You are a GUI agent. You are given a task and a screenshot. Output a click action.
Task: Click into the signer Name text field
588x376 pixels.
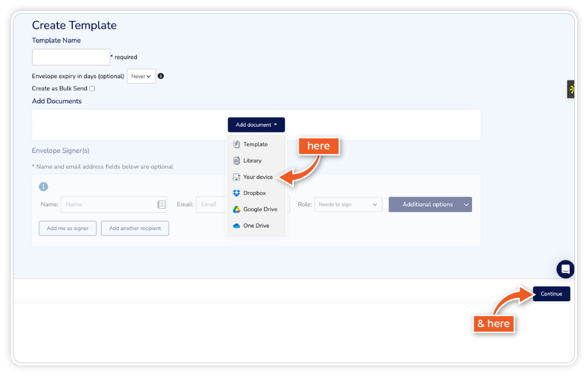coord(108,205)
